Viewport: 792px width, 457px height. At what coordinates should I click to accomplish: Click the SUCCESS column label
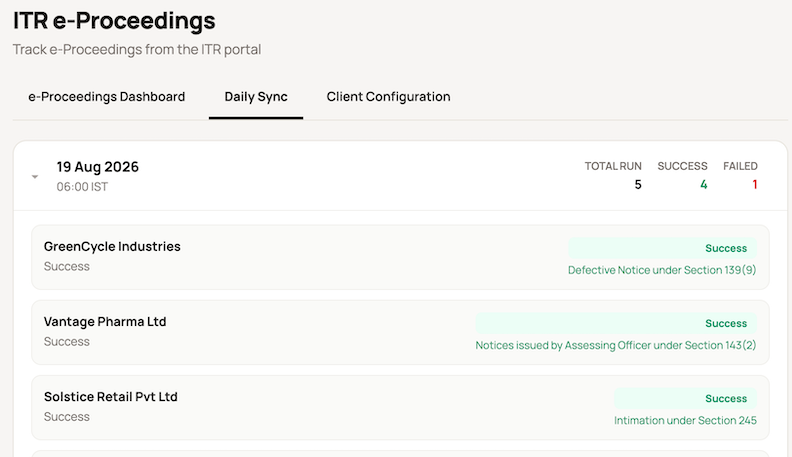click(x=682, y=166)
